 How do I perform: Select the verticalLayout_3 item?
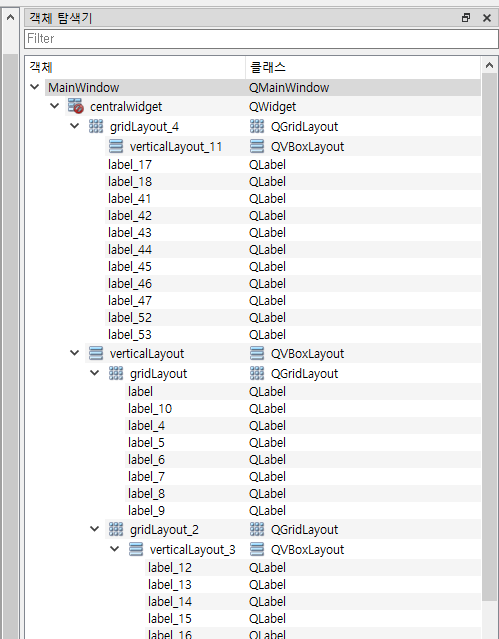[192, 549]
